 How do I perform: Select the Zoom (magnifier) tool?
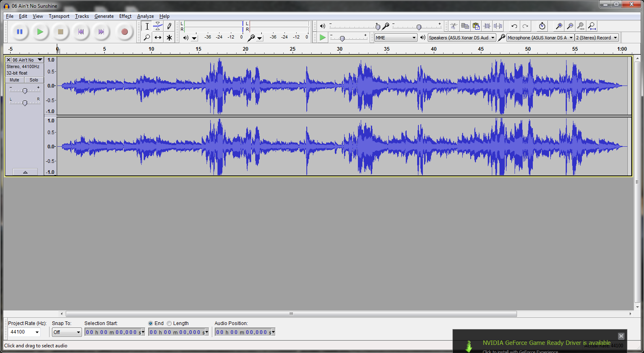[x=147, y=37]
